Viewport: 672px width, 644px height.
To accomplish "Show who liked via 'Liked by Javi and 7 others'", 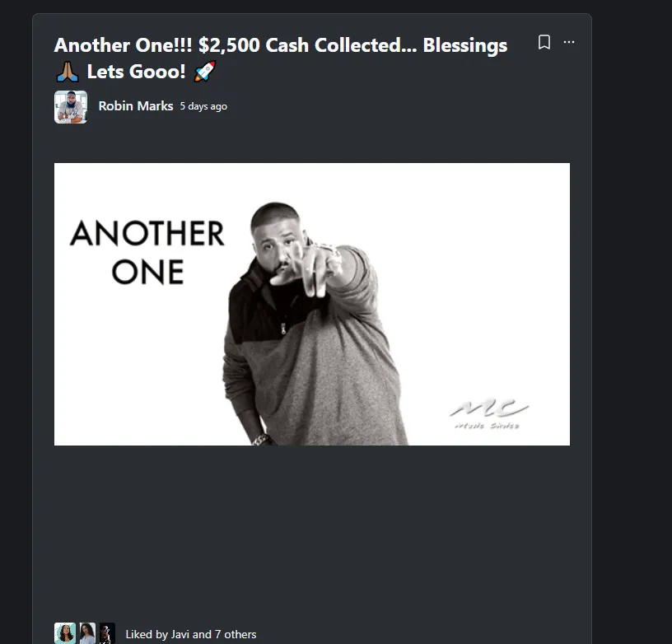I will click(x=191, y=634).
